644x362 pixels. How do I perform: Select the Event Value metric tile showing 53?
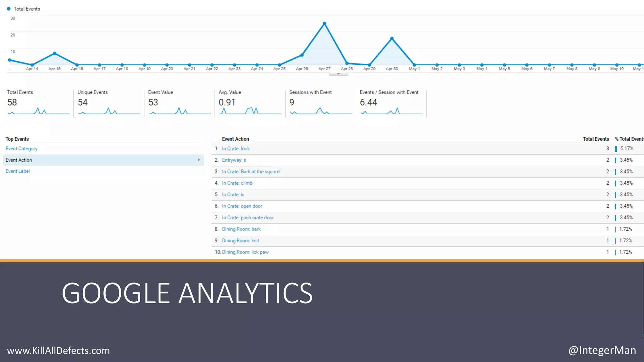click(x=179, y=103)
